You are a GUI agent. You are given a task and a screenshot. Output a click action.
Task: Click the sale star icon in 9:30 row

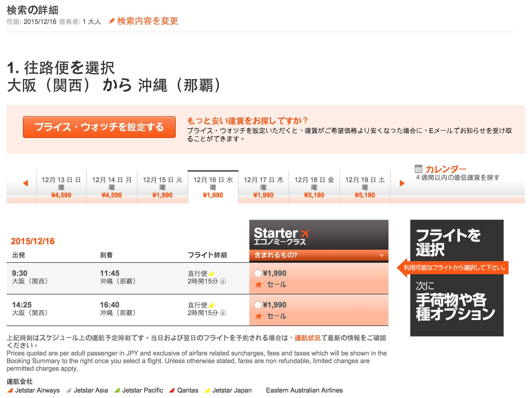point(259,285)
